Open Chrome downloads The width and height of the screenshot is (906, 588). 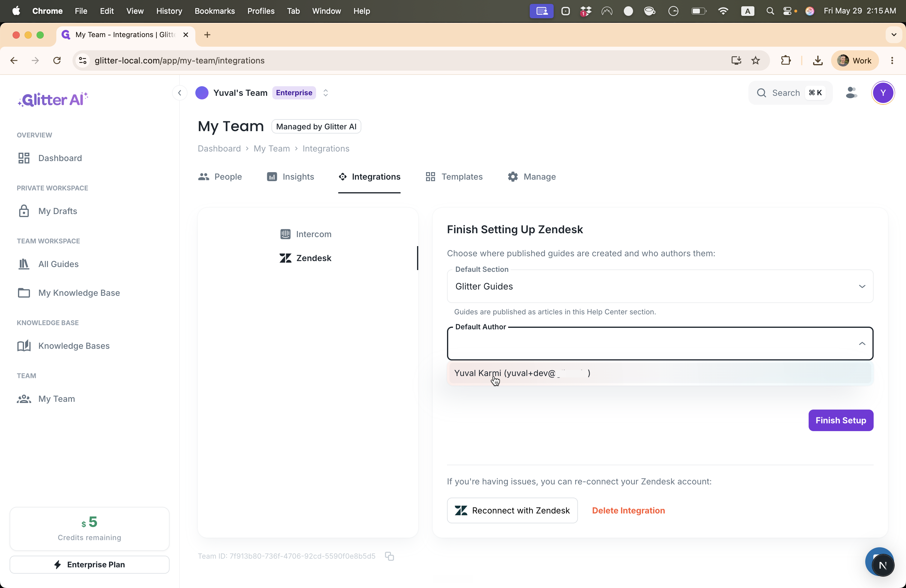click(x=818, y=60)
